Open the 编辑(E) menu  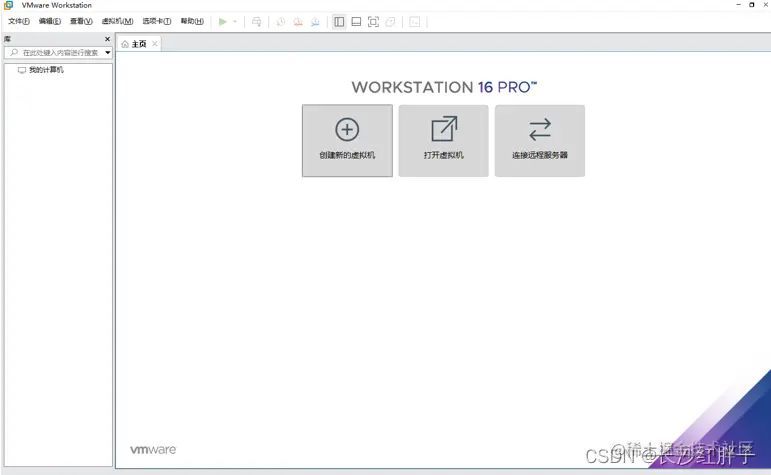coord(50,21)
